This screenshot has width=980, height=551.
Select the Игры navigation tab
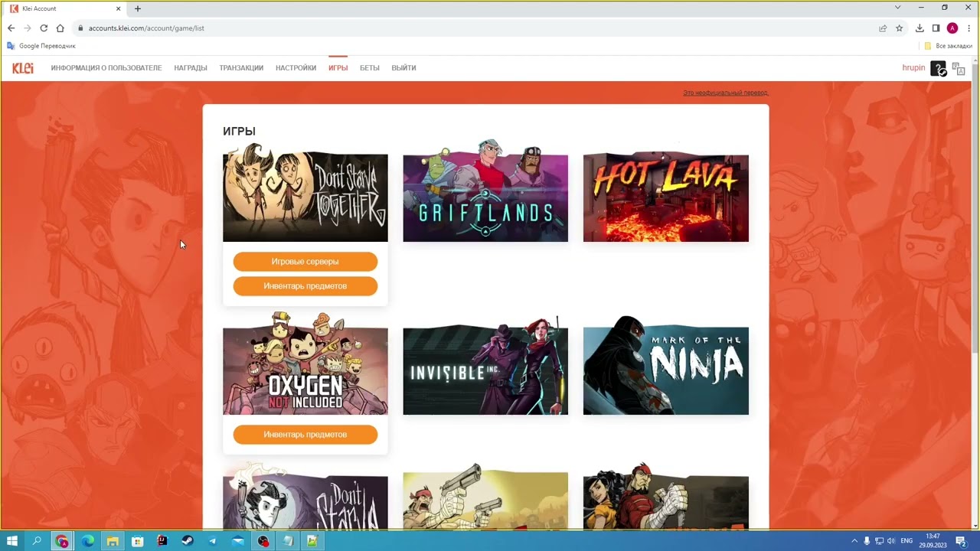[x=338, y=68]
